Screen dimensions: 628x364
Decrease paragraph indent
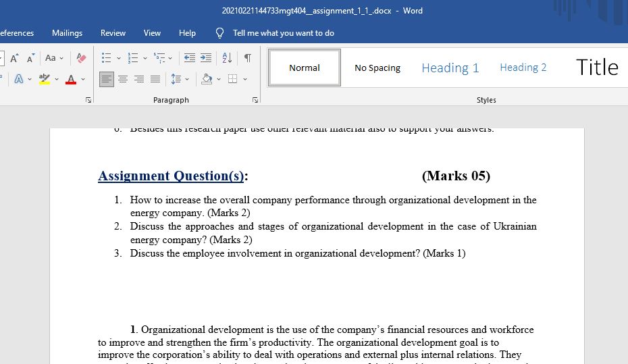190,58
